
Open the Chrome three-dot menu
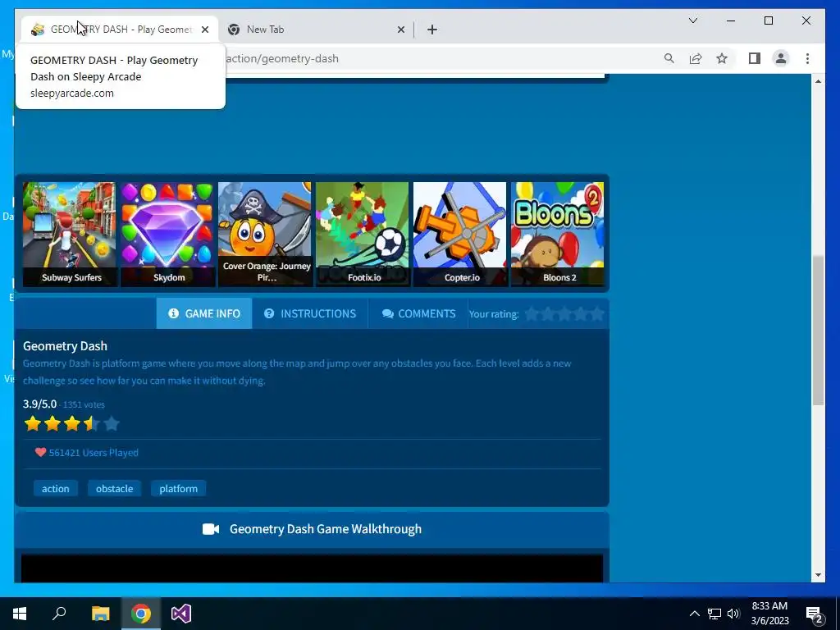click(807, 58)
